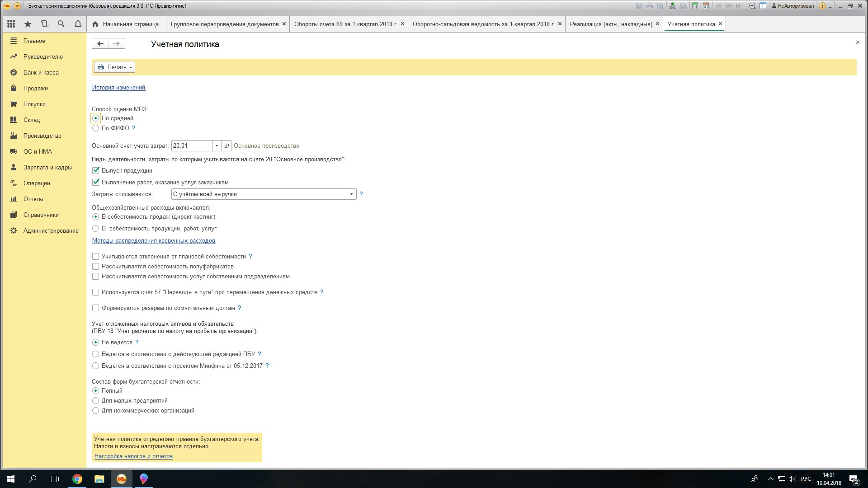
Task: Open the cost account 20.01 dropdown arrow
Action: point(217,146)
